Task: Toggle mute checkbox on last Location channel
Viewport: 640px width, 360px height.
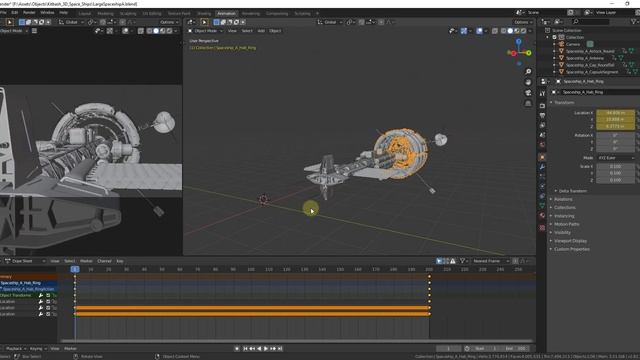Action: click(48, 314)
